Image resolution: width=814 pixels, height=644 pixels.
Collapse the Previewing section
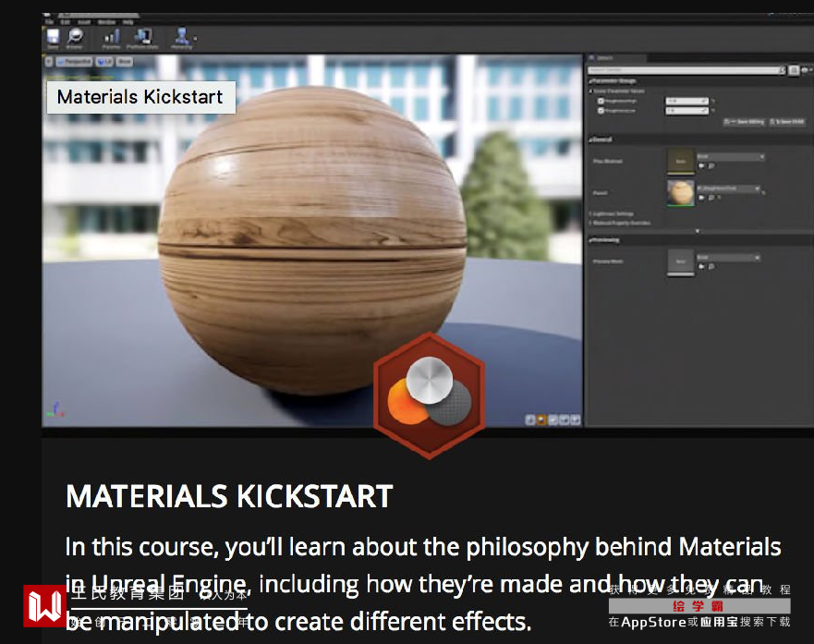point(590,240)
